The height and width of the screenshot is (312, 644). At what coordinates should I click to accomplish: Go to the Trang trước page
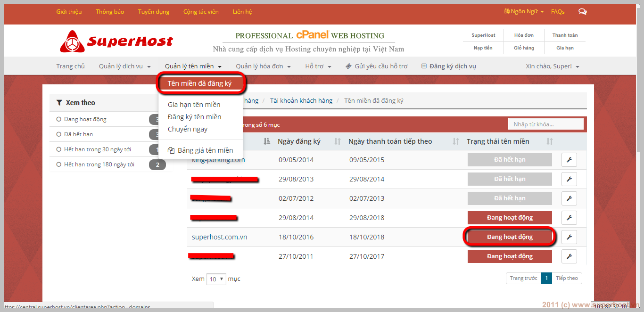click(523, 279)
